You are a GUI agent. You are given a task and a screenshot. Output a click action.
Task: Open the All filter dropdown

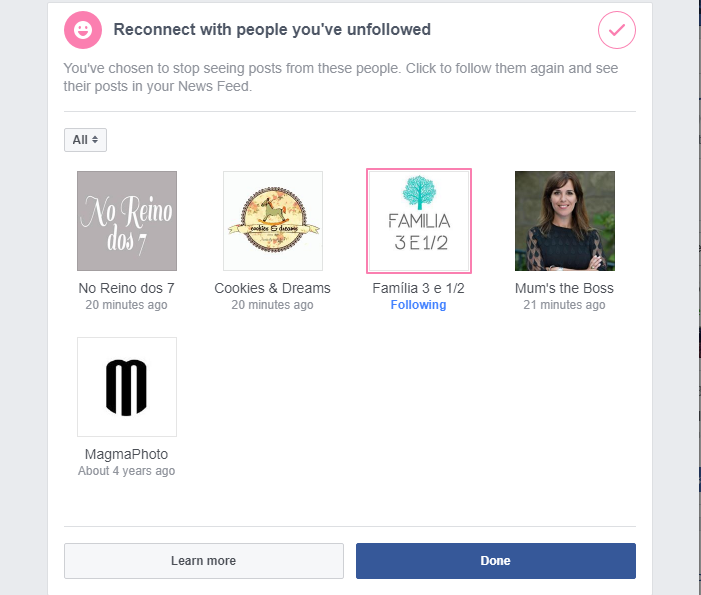(85, 140)
